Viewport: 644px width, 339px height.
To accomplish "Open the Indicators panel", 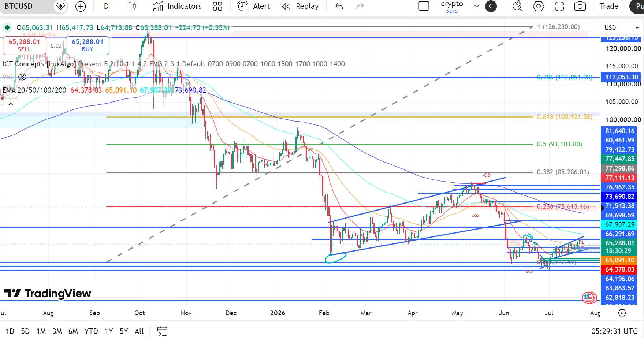I will tap(177, 6).
